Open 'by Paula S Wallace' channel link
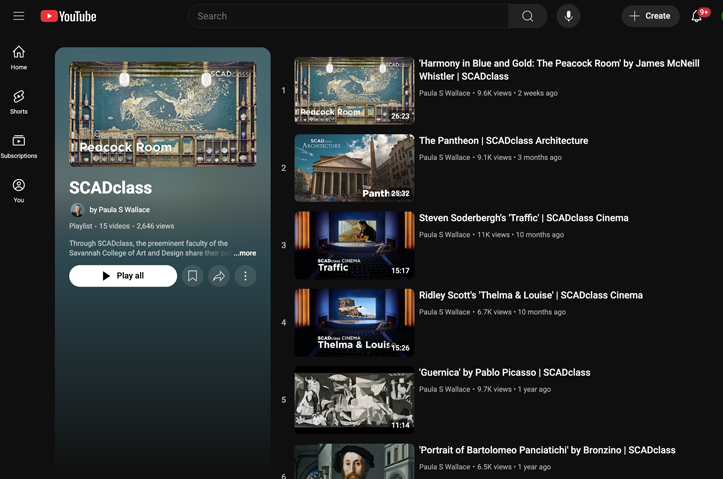Screen dimensions: 723x479 click(119, 210)
